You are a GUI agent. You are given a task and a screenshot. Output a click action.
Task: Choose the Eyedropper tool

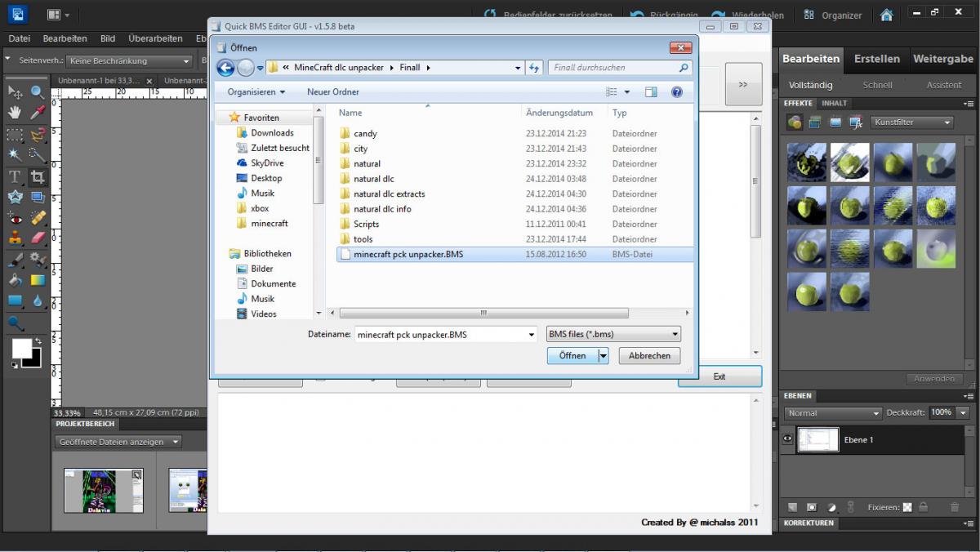pyautogui.click(x=38, y=113)
